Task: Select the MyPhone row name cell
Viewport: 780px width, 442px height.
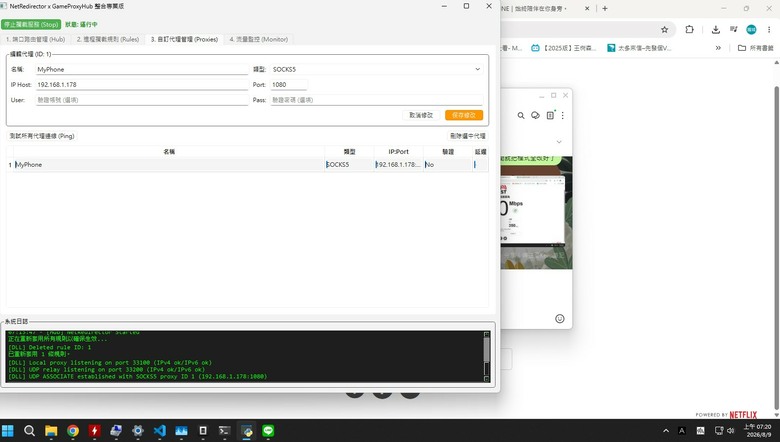Action: pyautogui.click(x=169, y=165)
